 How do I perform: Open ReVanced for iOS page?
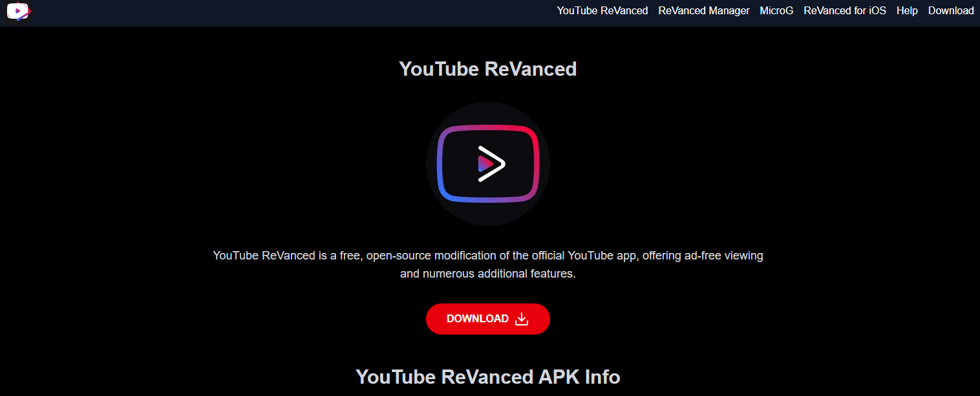tap(845, 10)
